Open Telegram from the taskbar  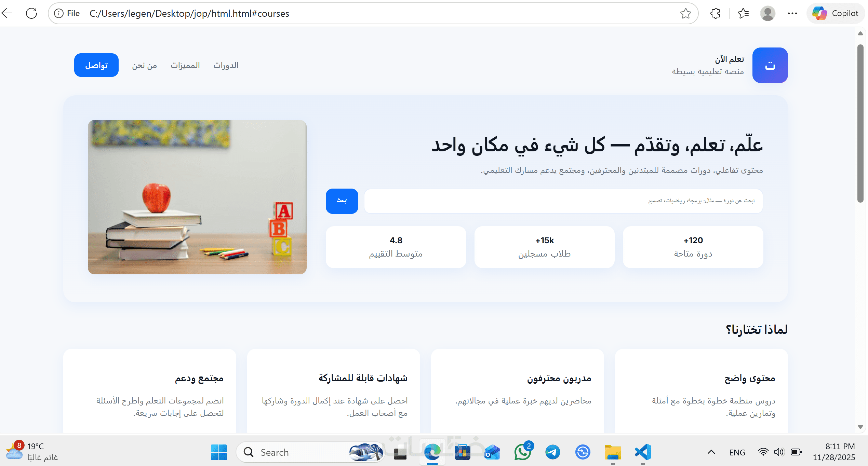coord(552,452)
